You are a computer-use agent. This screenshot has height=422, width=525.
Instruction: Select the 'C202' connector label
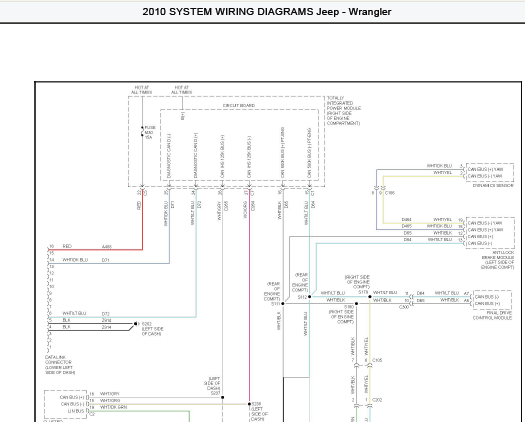click(377, 400)
